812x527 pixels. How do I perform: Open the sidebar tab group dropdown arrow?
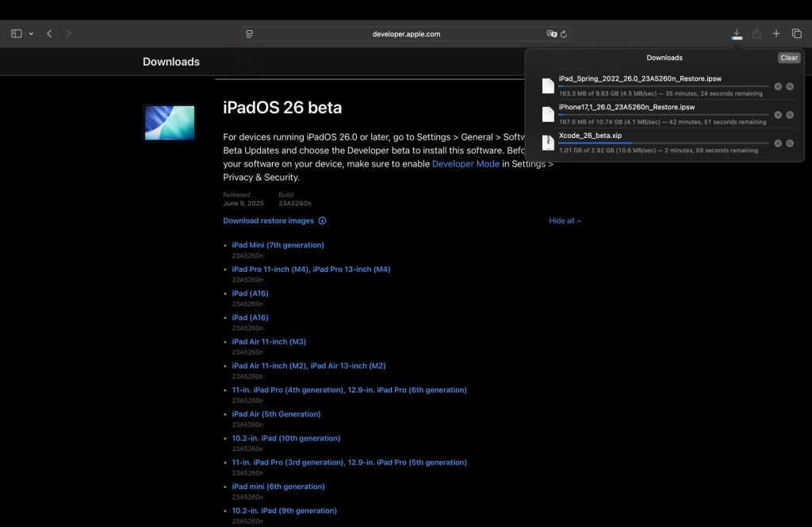[31, 34]
